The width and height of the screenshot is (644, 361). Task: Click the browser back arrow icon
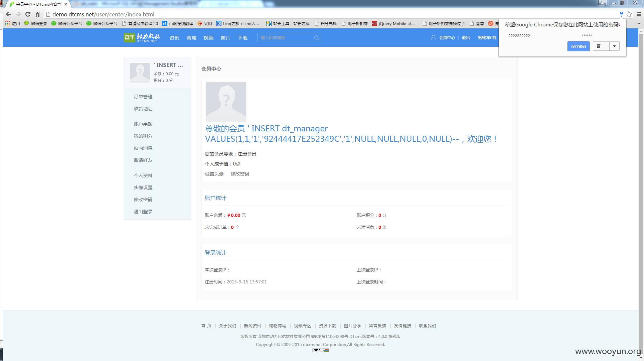pos(9,14)
